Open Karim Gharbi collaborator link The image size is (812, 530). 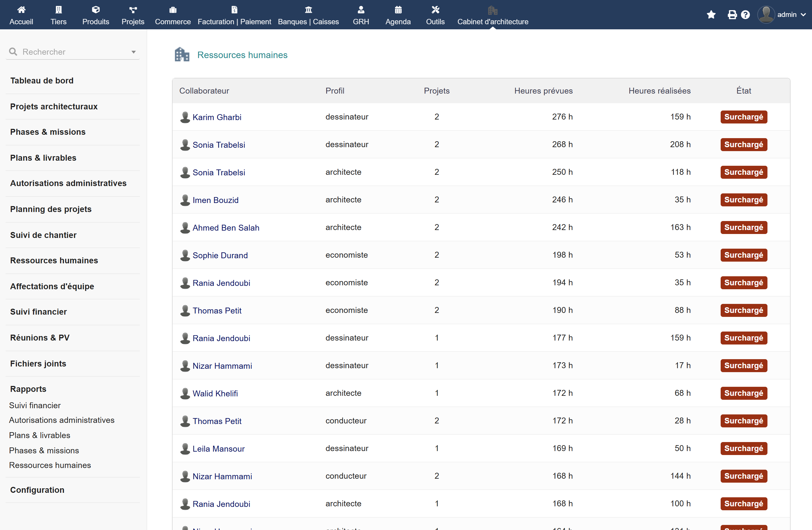(217, 117)
